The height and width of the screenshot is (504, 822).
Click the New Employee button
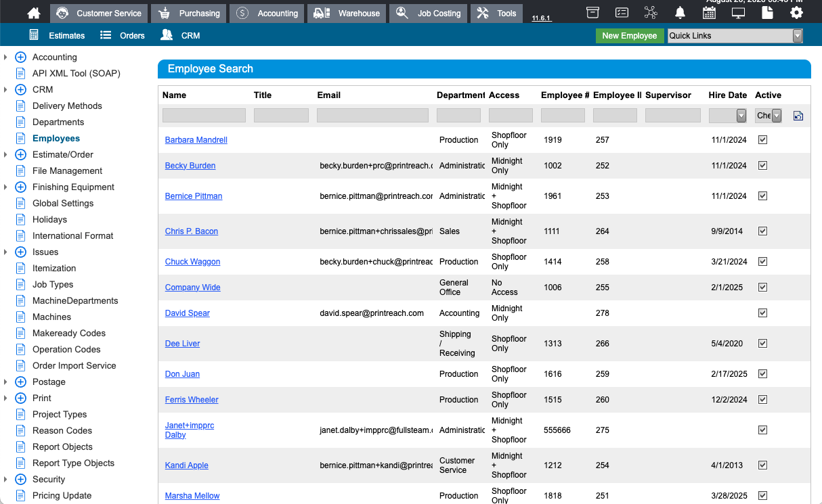(630, 36)
